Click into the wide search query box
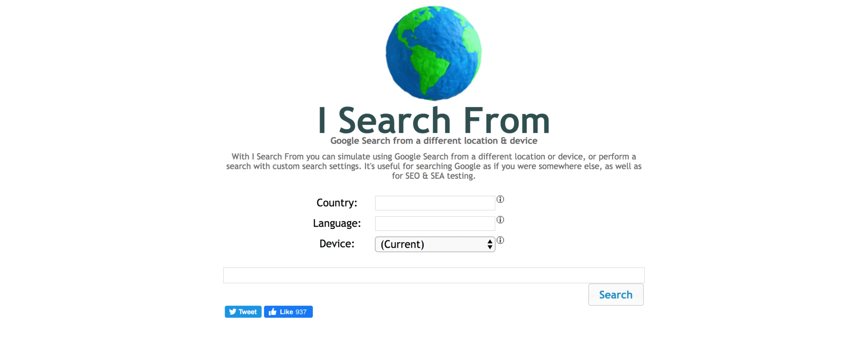Viewport: 868px width, 337px height. click(x=434, y=275)
